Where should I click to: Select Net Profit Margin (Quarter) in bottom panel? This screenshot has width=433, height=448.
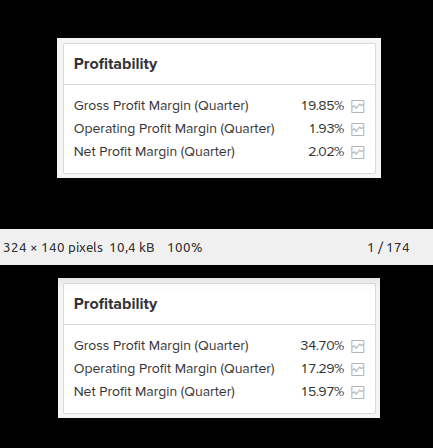coord(154,392)
